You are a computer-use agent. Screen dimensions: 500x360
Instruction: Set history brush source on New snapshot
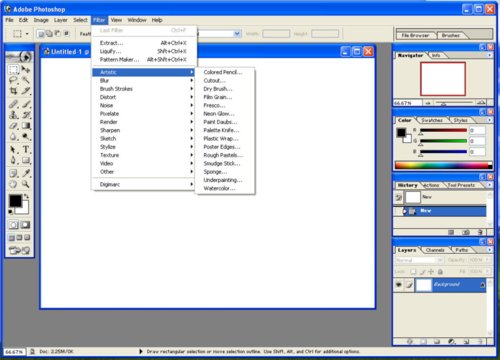coord(398,197)
